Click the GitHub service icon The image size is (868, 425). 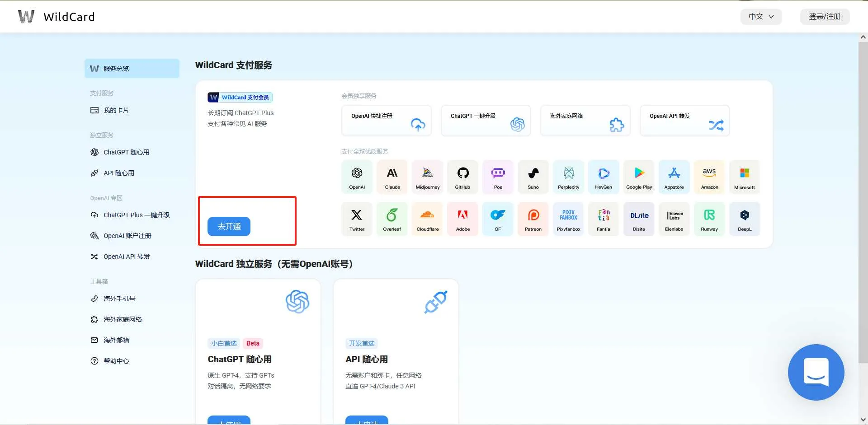coord(462,177)
